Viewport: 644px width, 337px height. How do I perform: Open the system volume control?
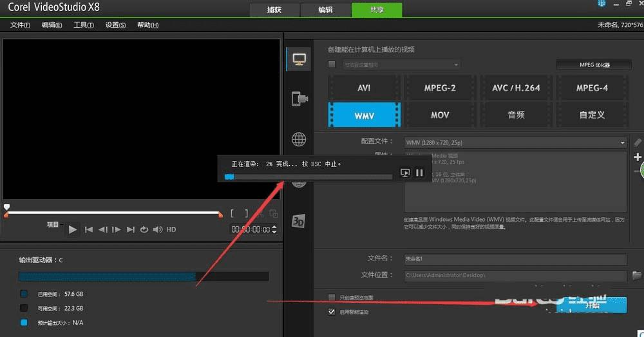point(158,229)
